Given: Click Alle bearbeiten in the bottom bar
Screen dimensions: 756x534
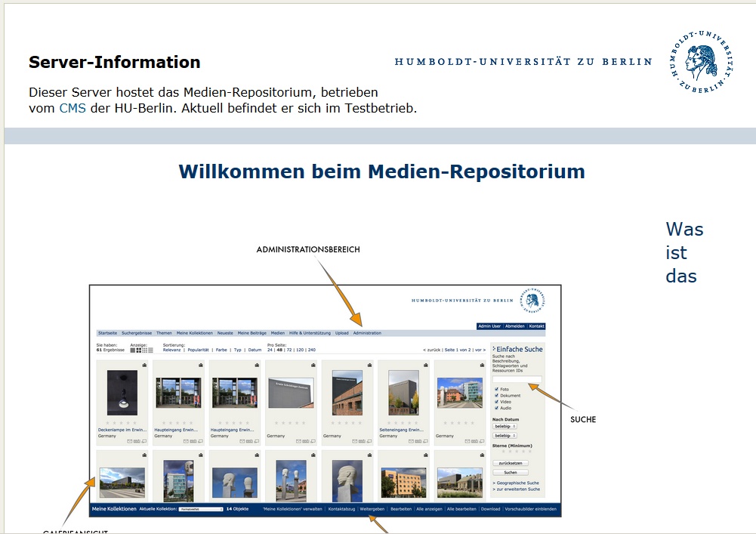Looking at the screenshot, I should [461, 509].
